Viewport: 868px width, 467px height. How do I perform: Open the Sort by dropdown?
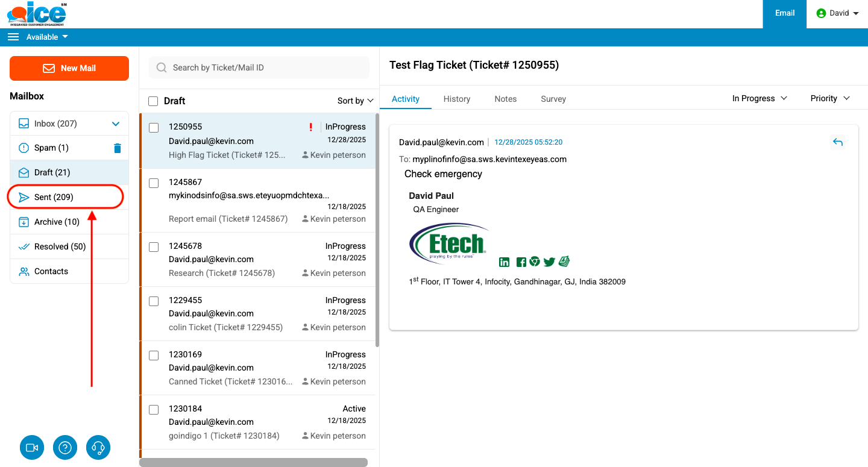click(356, 101)
